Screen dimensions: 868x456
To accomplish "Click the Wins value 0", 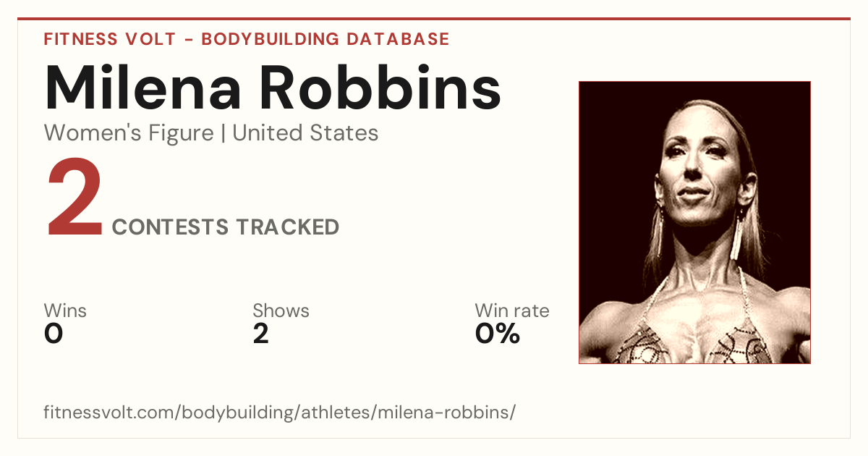I will pos(54,334).
